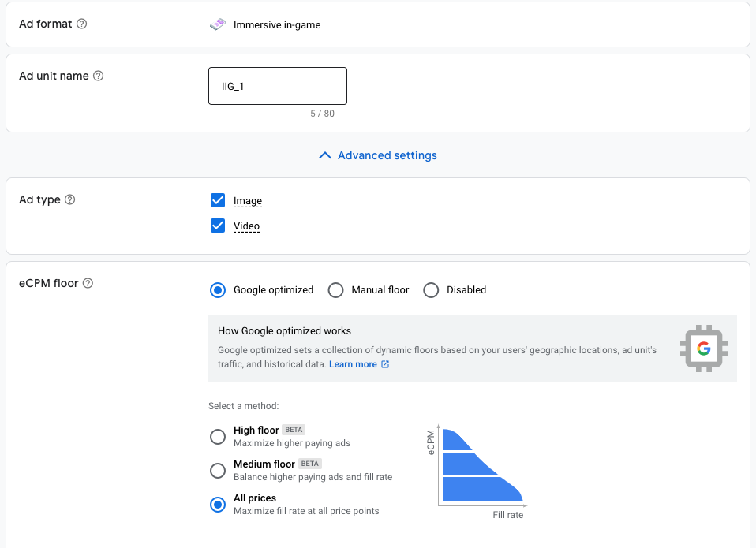Open the Learn more link

pos(353,364)
